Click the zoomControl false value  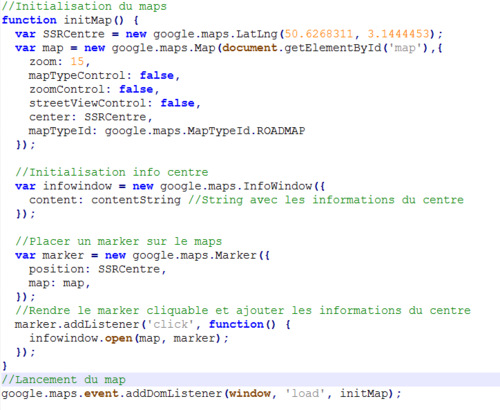click(x=136, y=89)
